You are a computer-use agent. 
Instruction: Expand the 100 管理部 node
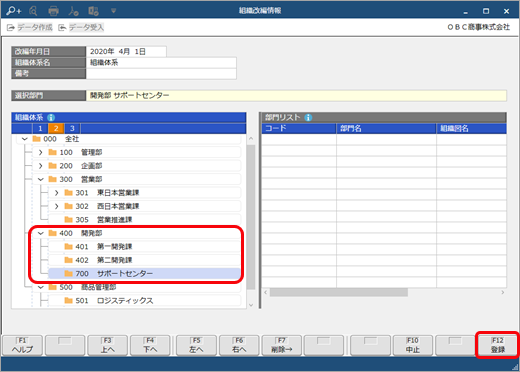point(41,152)
